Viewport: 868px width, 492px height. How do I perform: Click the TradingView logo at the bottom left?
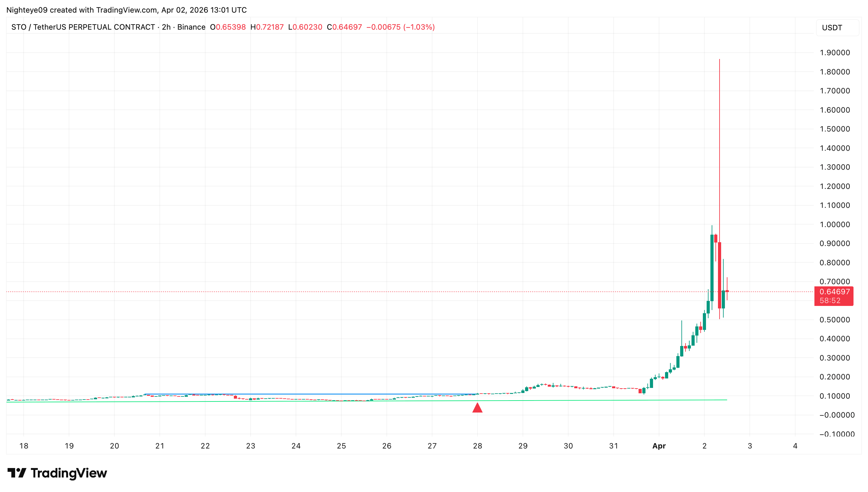click(x=57, y=473)
